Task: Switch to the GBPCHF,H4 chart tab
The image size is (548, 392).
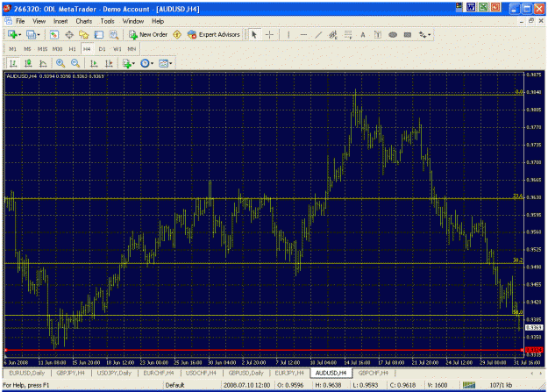Action: pos(374,373)
